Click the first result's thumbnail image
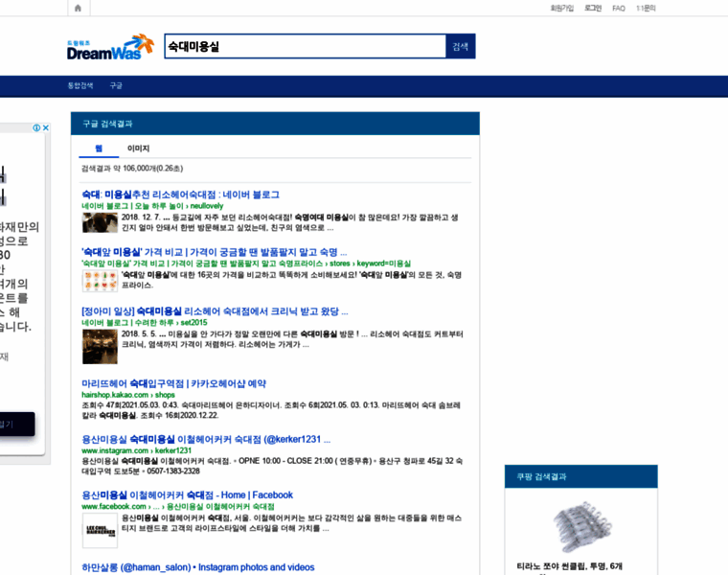The height and width of the screenshot is (575, 728). coord(100,222)
